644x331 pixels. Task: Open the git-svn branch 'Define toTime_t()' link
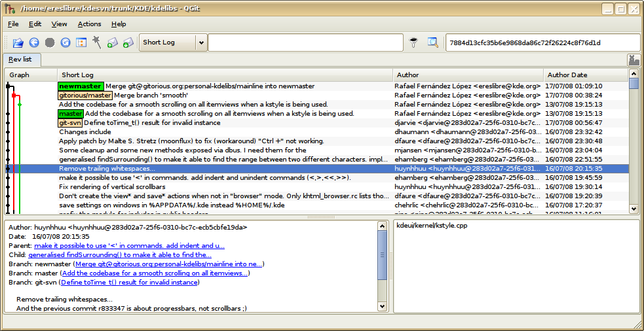[129, 282]
